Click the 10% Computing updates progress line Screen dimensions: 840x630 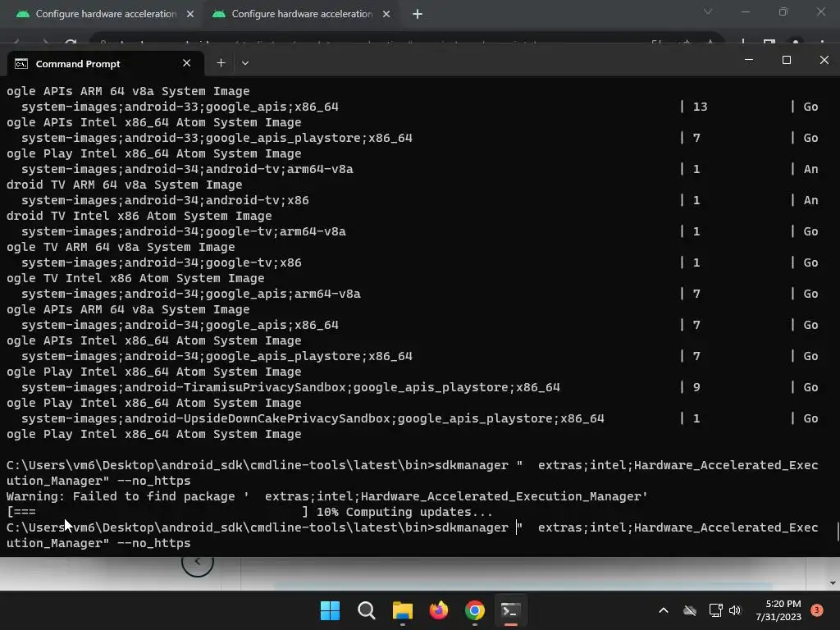click(x=249, y=512)
